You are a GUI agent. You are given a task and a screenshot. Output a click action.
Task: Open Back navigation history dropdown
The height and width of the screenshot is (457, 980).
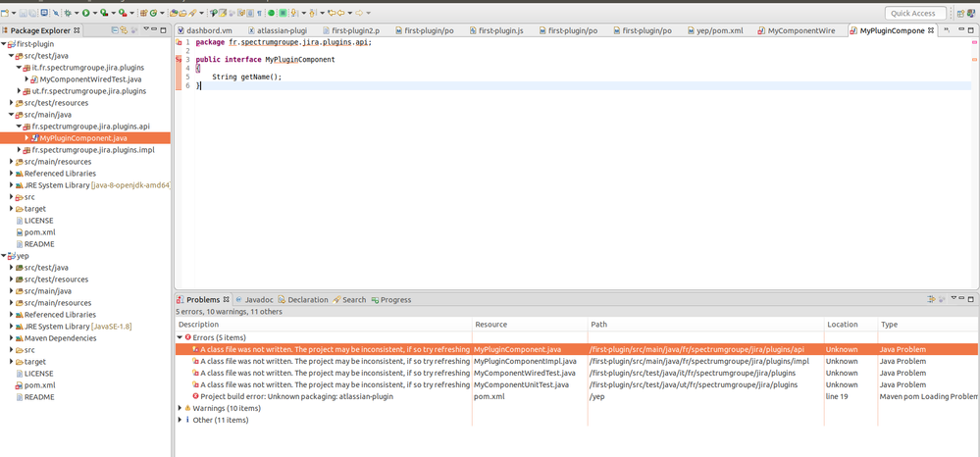coord(350,13)
